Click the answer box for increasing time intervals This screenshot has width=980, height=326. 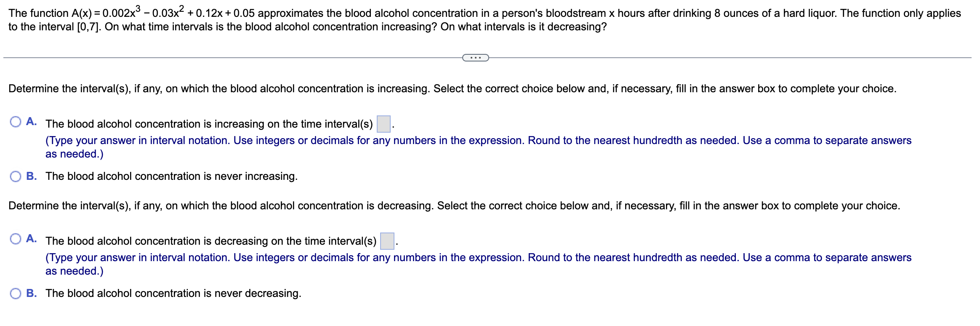click(384, 123)
